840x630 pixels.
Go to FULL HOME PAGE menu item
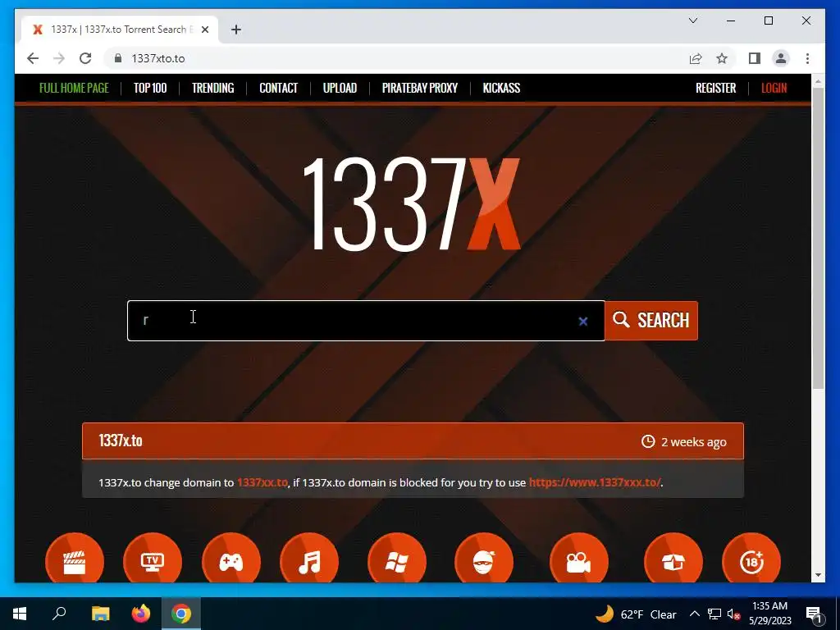tap(74, 88)
